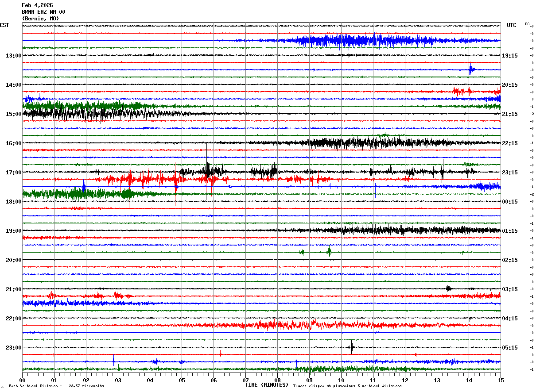Click the blue burst near minute 14 below 13:00
Image resolution: width=536 pixels, height=392 pixels.
pyautogui.click(x=472, y=69)
